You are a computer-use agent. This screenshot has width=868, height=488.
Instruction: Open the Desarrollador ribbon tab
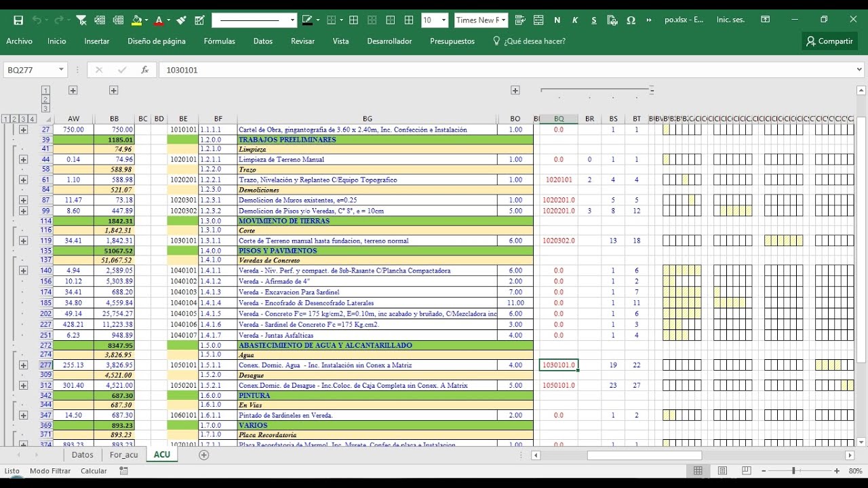pyautogui.click(x=389, y=41)
